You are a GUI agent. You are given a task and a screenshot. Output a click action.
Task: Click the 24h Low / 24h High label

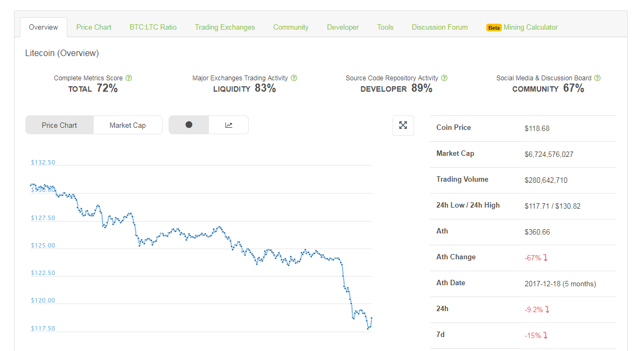[468, 205]
